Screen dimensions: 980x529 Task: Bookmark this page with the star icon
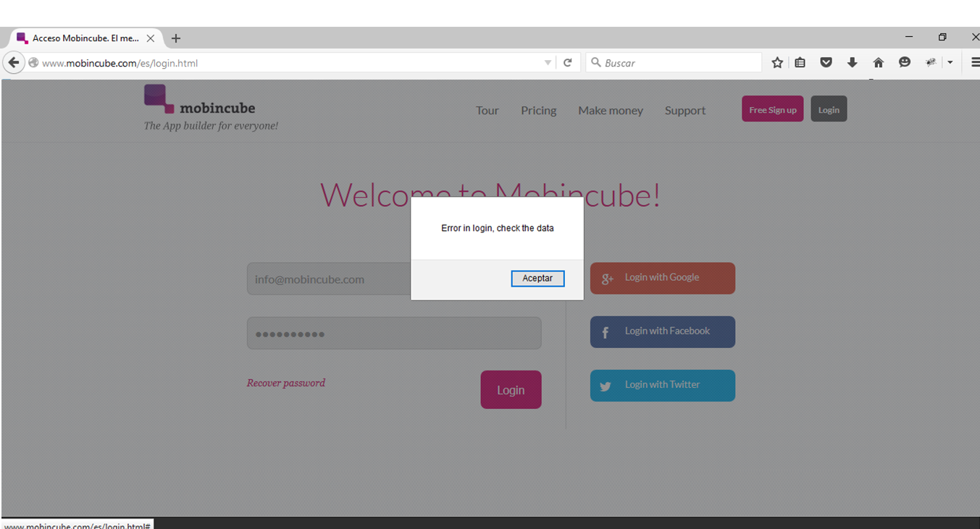pyautogui.click(x=777, y=63)
